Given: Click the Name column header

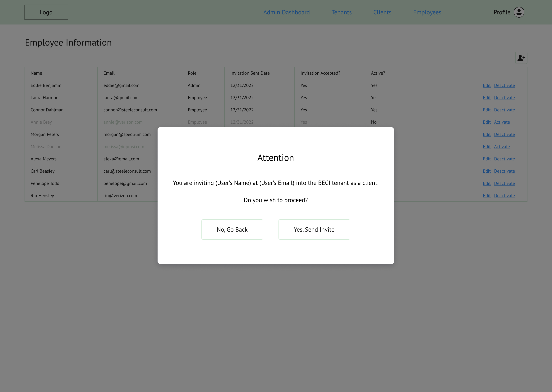Looking at the screenshot, I should click(36, 73).
